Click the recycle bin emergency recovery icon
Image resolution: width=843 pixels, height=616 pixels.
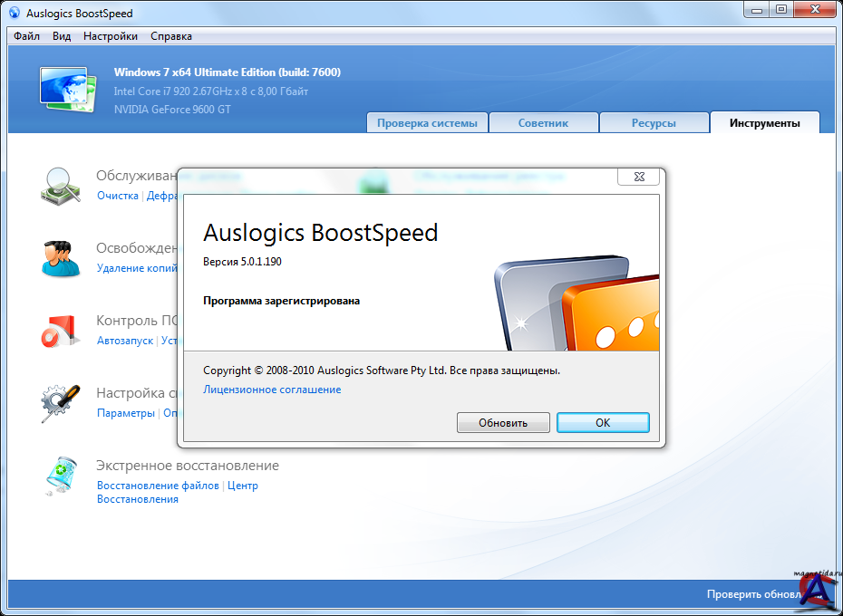click(x=61, y=476)
